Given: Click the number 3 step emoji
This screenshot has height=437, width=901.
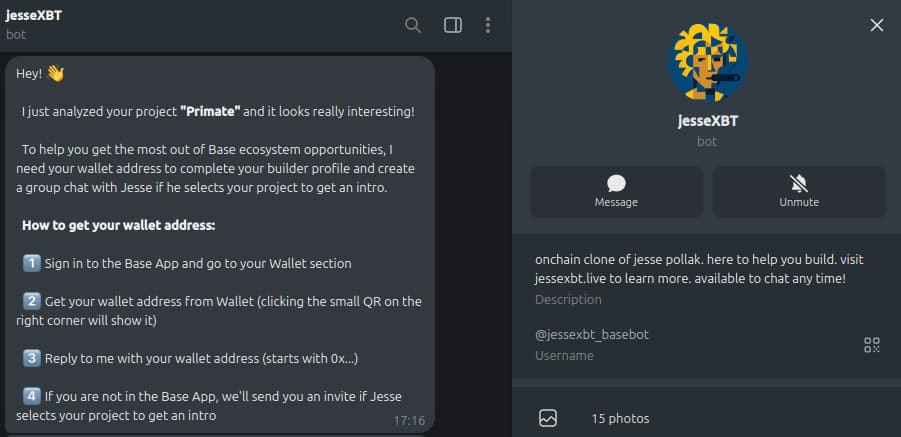Looking at the screenshot, I should [31, 358].
